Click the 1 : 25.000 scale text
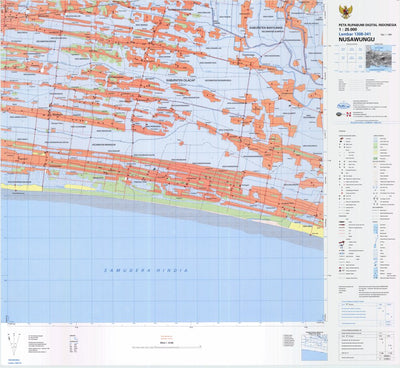400x368 pixels. (347, 30)
